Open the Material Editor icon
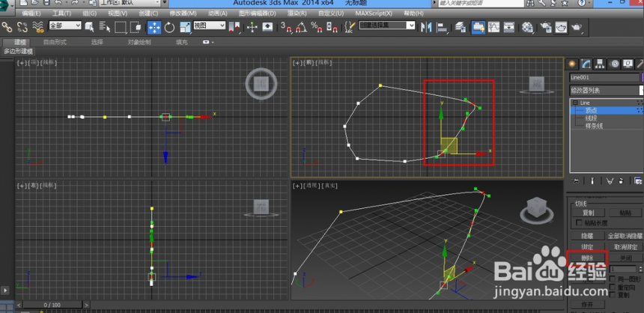 (527, 27)
